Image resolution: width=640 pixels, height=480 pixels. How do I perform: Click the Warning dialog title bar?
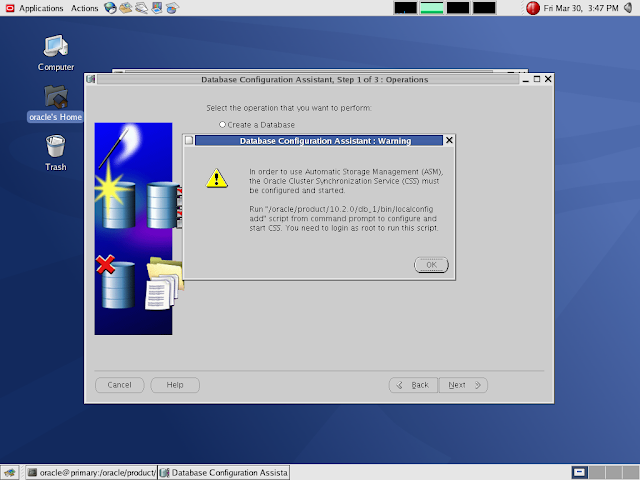coord(319,140)
